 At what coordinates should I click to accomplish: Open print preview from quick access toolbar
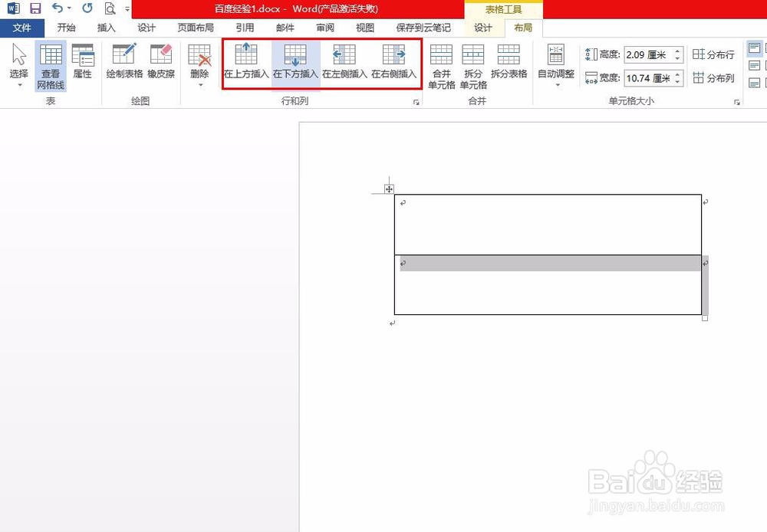point(110,8)
